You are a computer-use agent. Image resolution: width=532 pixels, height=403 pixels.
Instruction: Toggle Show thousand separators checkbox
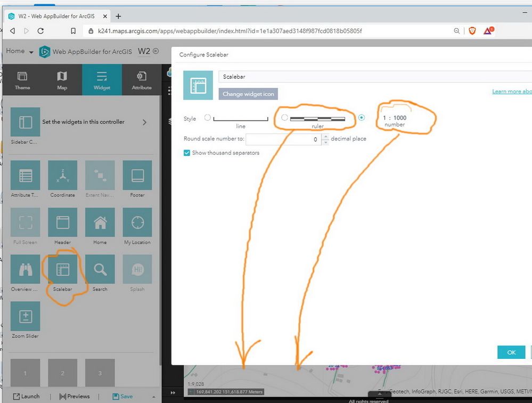click(186, 153)
